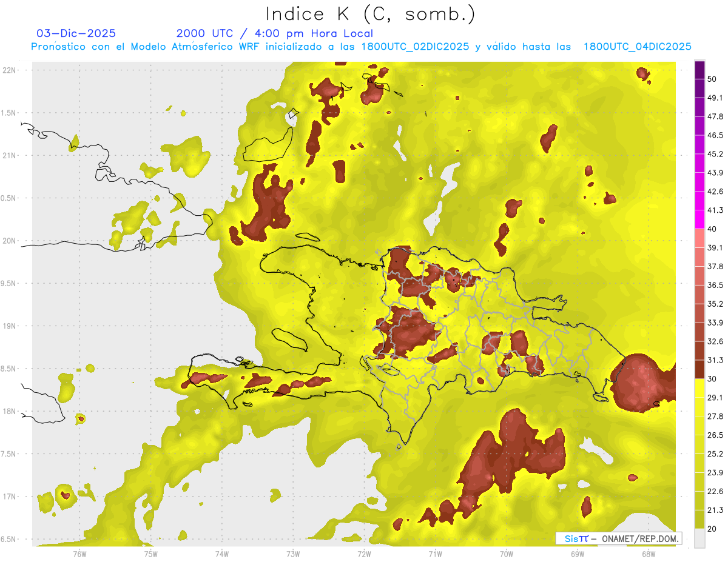Click the legend value "45.2"

click(x=715, y=153)
